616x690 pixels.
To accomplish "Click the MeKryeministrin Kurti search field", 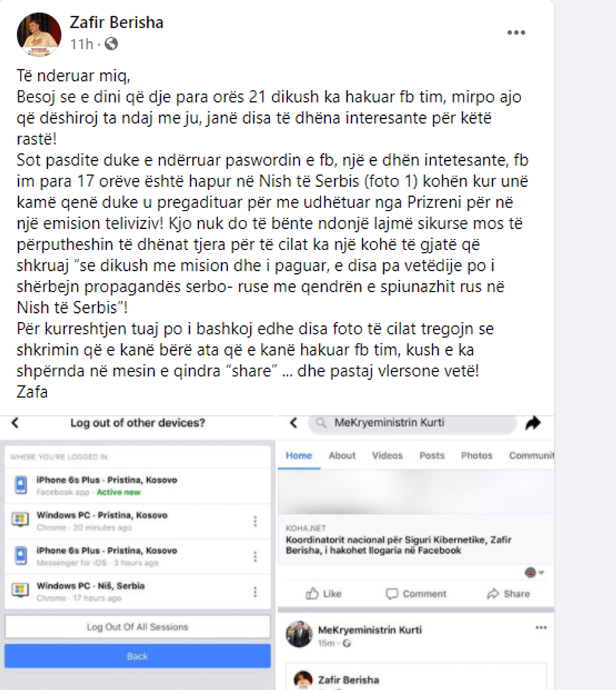I will click(x=412, y=423).
